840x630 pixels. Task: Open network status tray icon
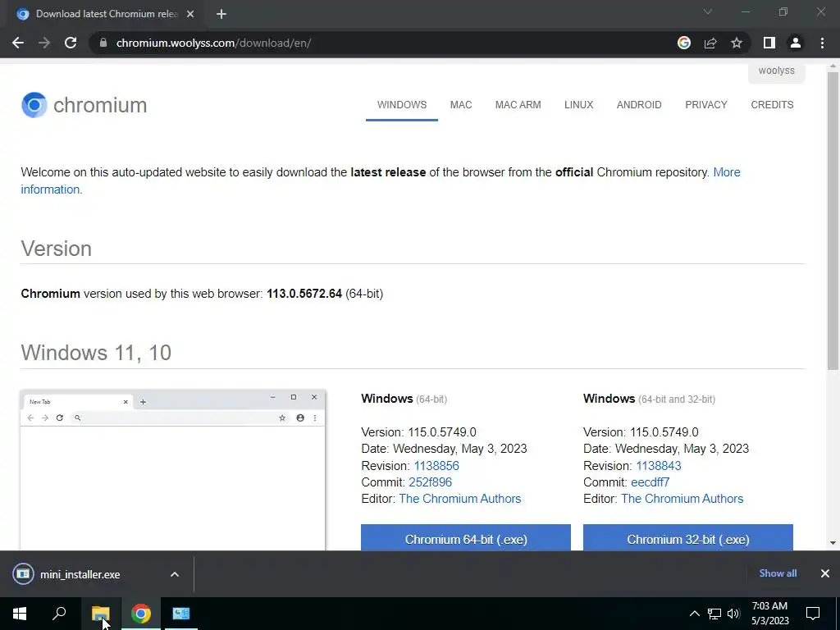[714, 614]
